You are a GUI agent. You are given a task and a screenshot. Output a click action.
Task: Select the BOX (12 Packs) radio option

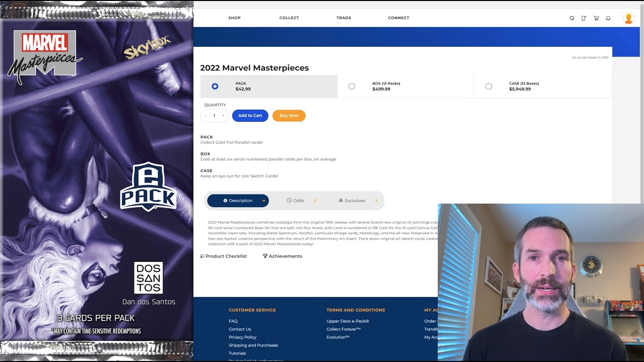[x=352, y=86]
